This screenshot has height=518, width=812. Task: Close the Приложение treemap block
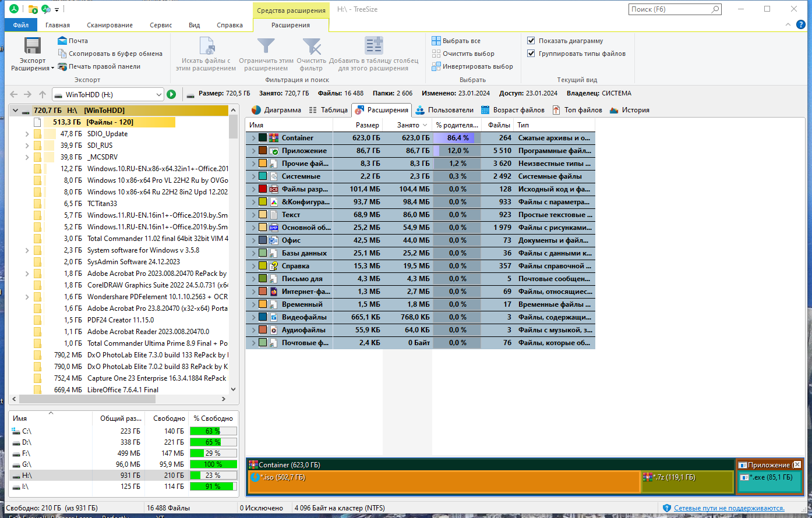797,465
